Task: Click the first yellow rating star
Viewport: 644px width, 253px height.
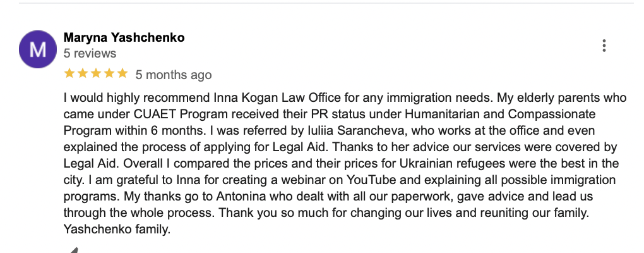Action: click(69, 74)
